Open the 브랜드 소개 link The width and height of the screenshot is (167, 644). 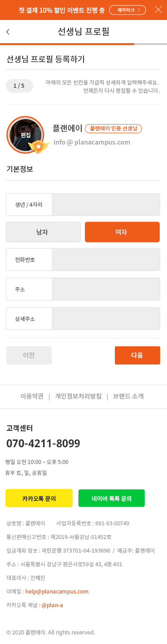128,396
